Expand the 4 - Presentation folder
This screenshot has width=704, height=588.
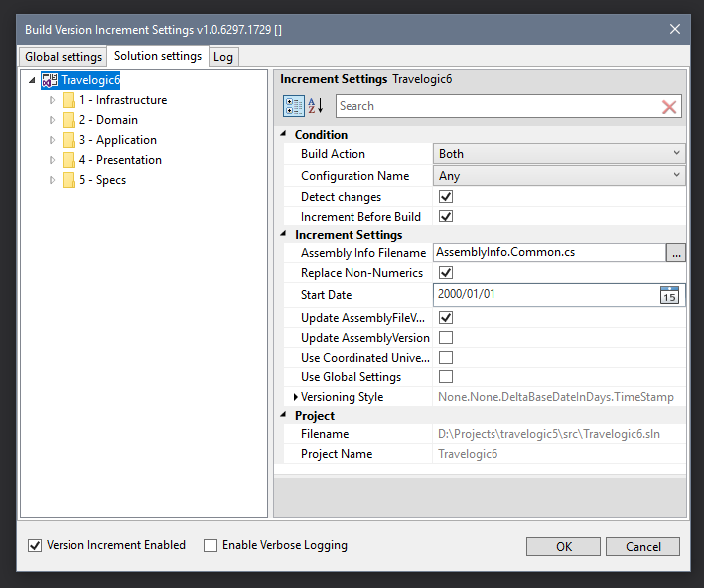[52, 160]
